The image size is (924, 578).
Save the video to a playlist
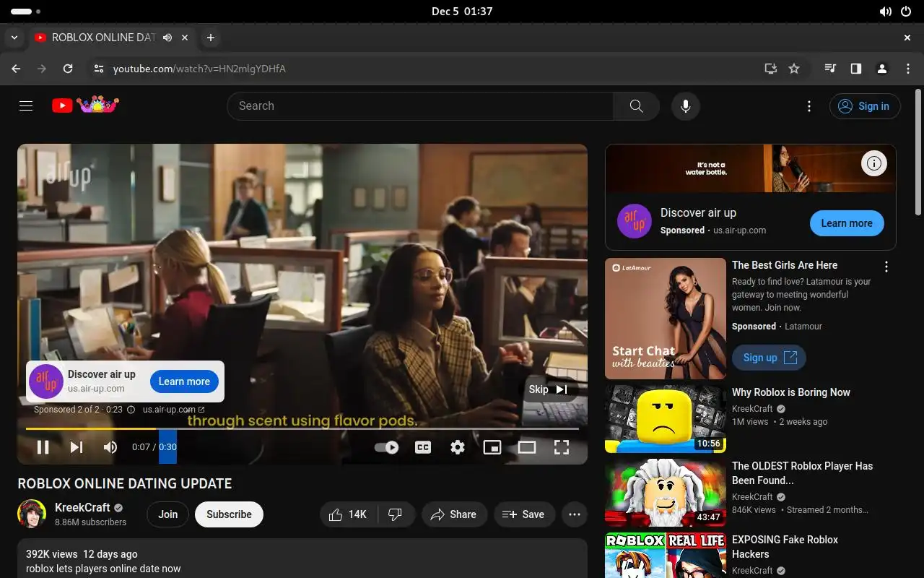pyautogui.click(x=524, y=514)
